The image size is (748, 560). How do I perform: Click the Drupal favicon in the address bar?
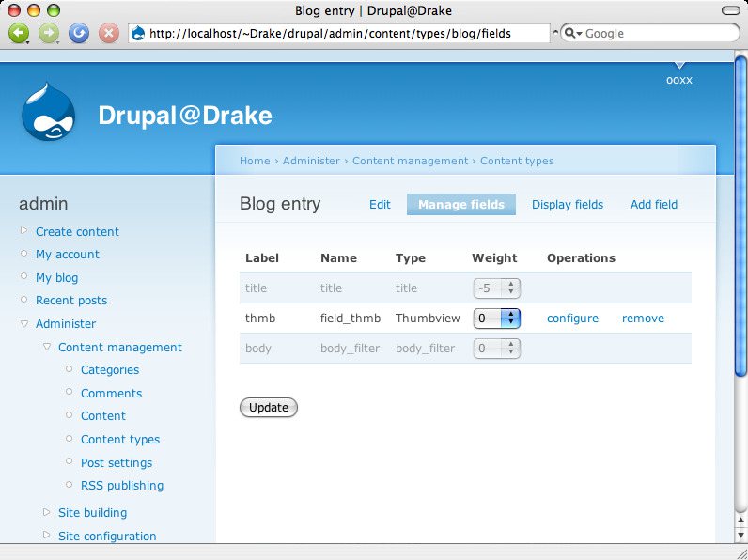[138, 33]
